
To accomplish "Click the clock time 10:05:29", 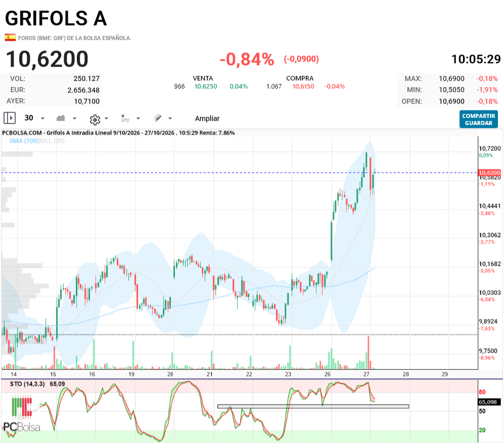I will 476,59.
